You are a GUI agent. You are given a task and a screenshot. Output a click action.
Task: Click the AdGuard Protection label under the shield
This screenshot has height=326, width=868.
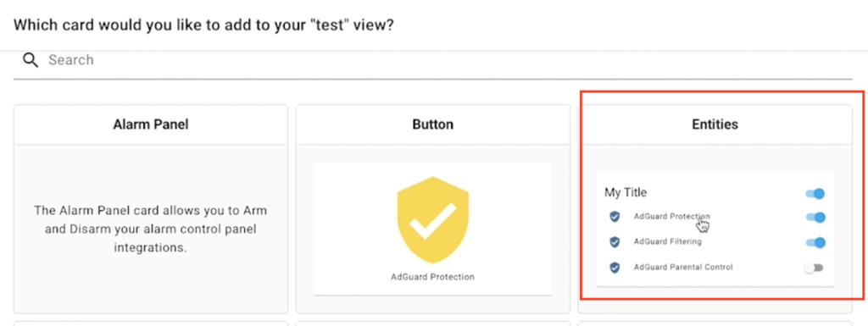433,277
